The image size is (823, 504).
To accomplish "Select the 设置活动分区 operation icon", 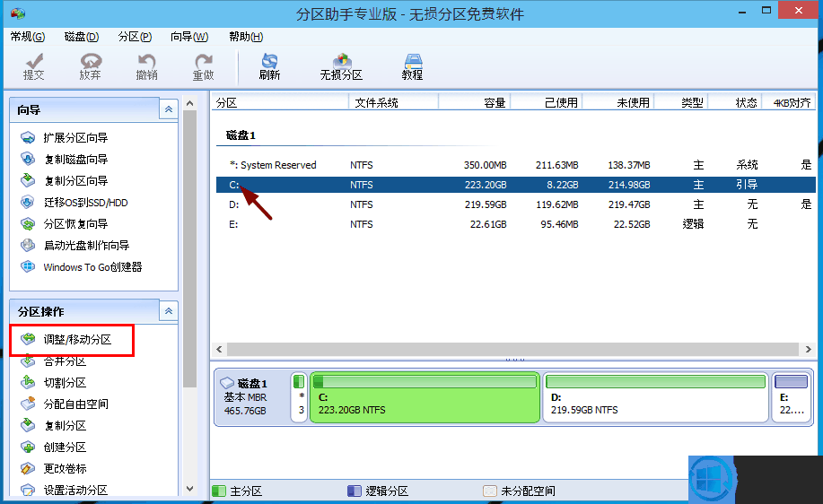I will [28, 490].
